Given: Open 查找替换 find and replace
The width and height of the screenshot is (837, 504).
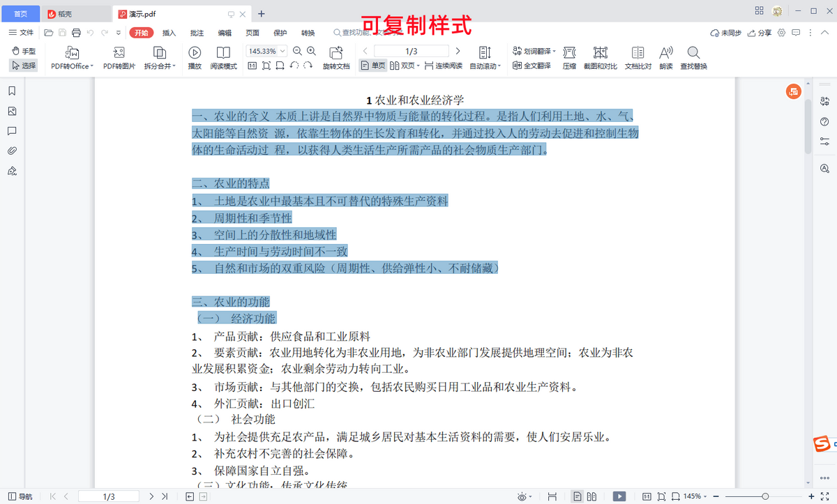Looking at the screenshot, I should (x=693, y=58).
